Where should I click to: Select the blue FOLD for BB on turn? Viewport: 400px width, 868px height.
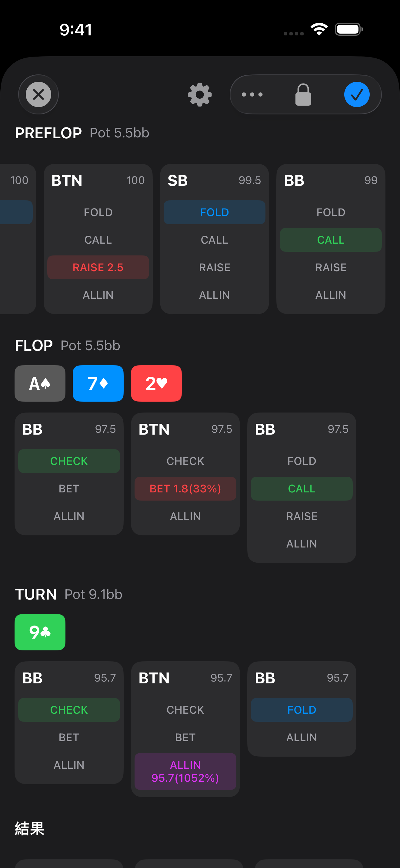[302, 710]
